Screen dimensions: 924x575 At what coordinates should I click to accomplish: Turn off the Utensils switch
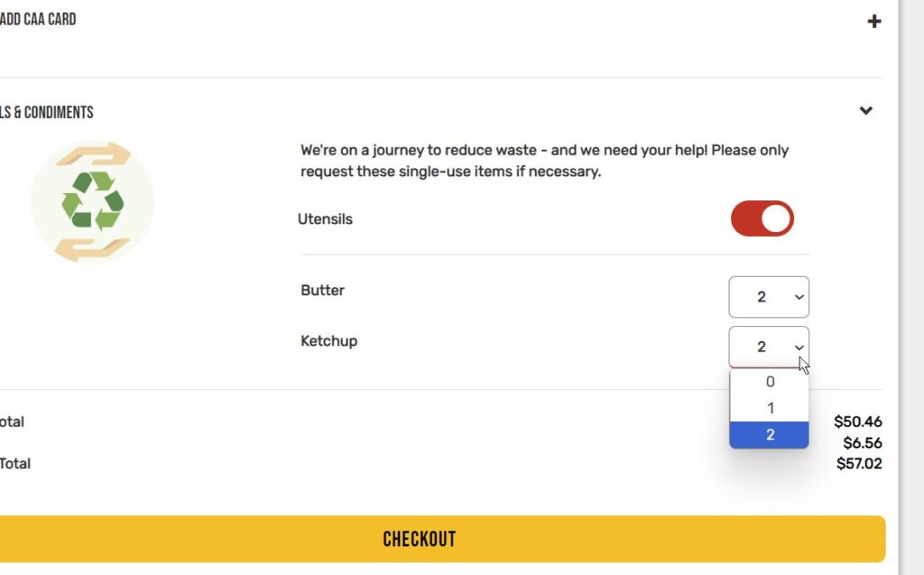(x=762, y=218)
